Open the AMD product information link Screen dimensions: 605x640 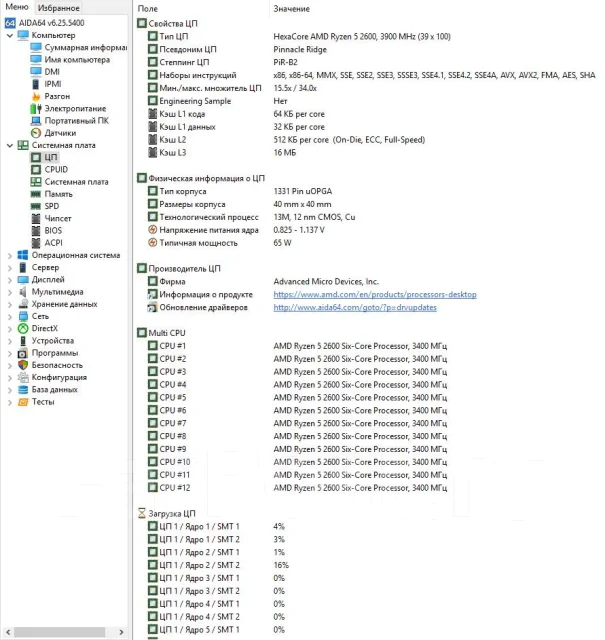pyautogui.click(x=375, y=294)
